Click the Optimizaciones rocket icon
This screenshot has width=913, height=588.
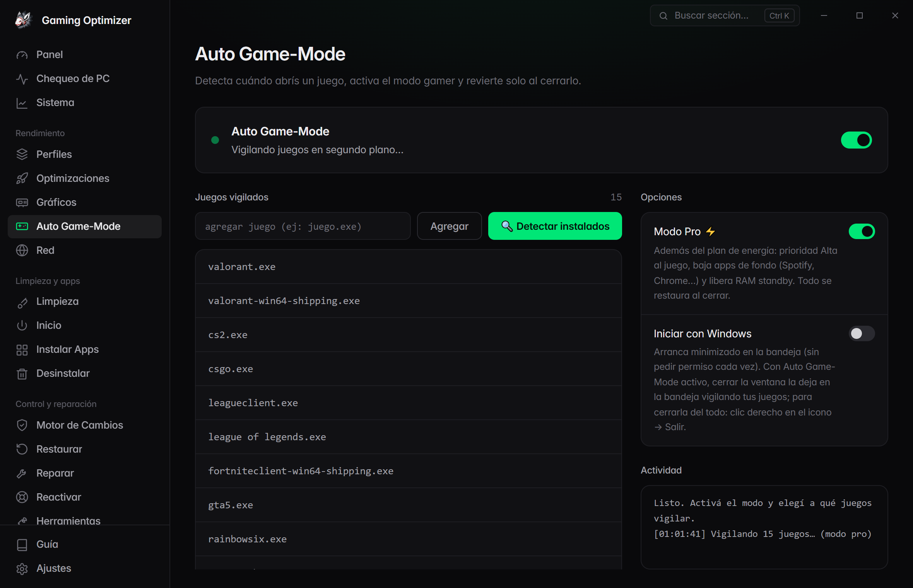tap(22, 179)
